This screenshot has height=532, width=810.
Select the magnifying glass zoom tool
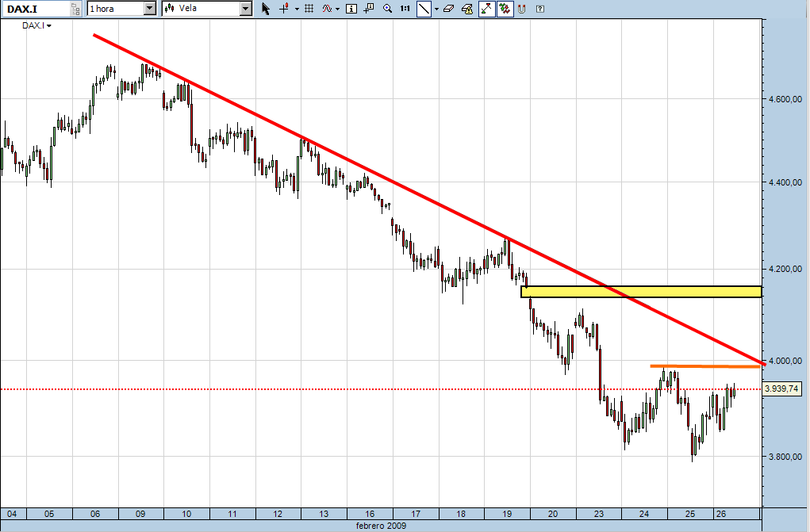(387, 9)
